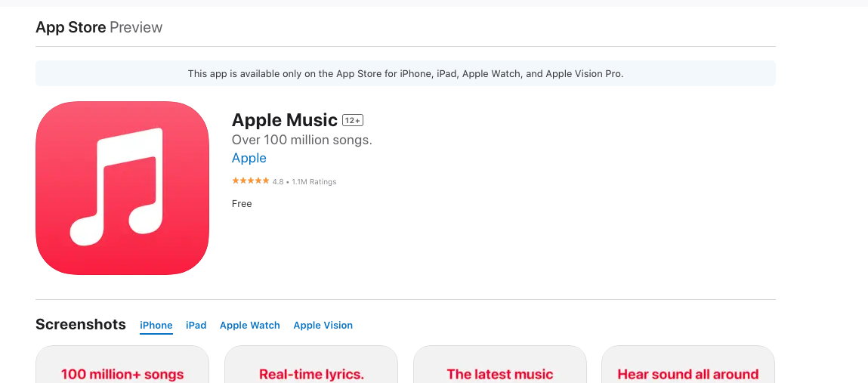Click the Apple Music title heading
This screenshot has width=868, height=383.
point(285,120)
